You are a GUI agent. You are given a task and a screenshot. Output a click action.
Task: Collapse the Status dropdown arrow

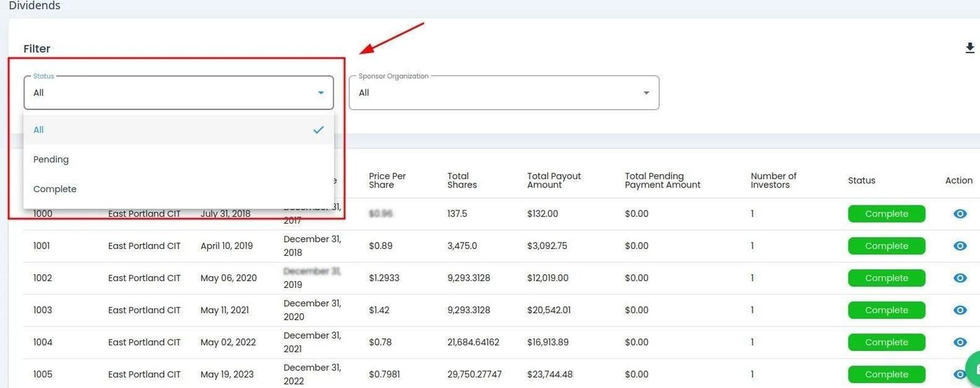click(x=321, y=93)
